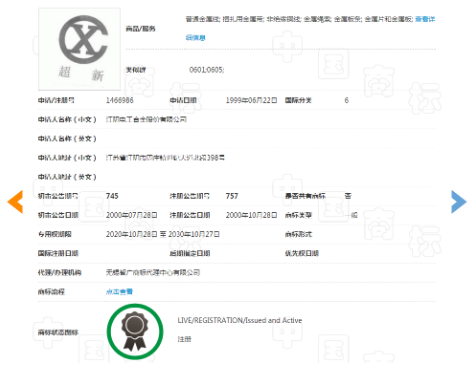
Task: Select exclusive right period 2020年10月28日 至 2030年10月27日
Action: (x=163, y=234)
